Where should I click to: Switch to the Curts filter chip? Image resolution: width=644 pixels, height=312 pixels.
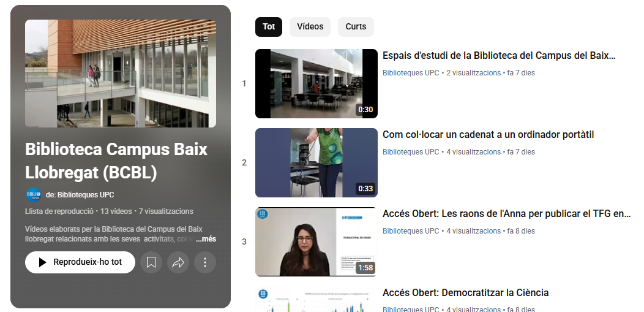356,27
